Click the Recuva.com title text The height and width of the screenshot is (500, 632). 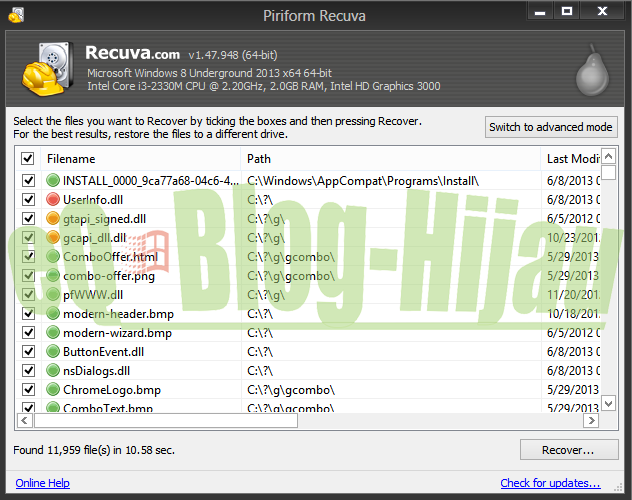132,53
